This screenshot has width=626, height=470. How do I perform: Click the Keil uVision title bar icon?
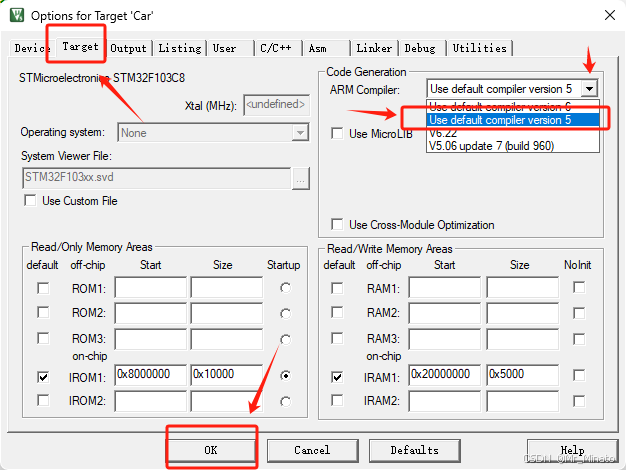pyautogui.click(x=17, y=15)
